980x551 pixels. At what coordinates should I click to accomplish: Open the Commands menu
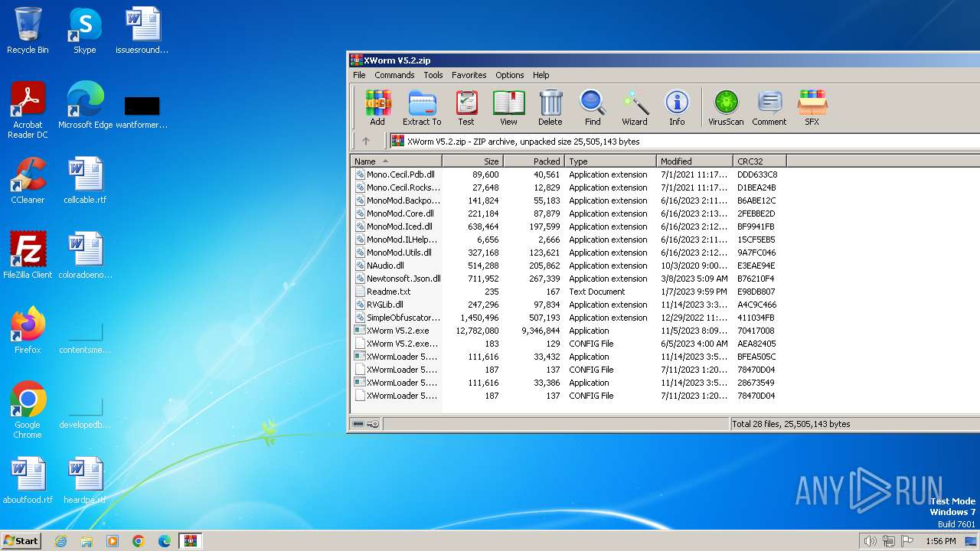pos(394,75)
